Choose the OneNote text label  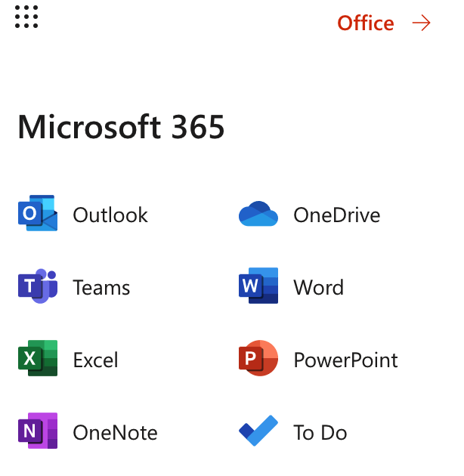115,433
